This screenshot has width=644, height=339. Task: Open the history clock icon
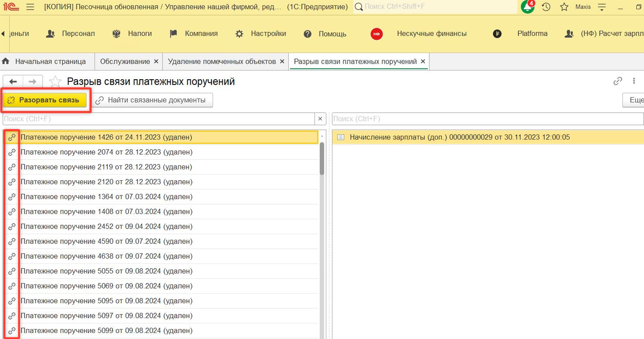click(546, 7)
